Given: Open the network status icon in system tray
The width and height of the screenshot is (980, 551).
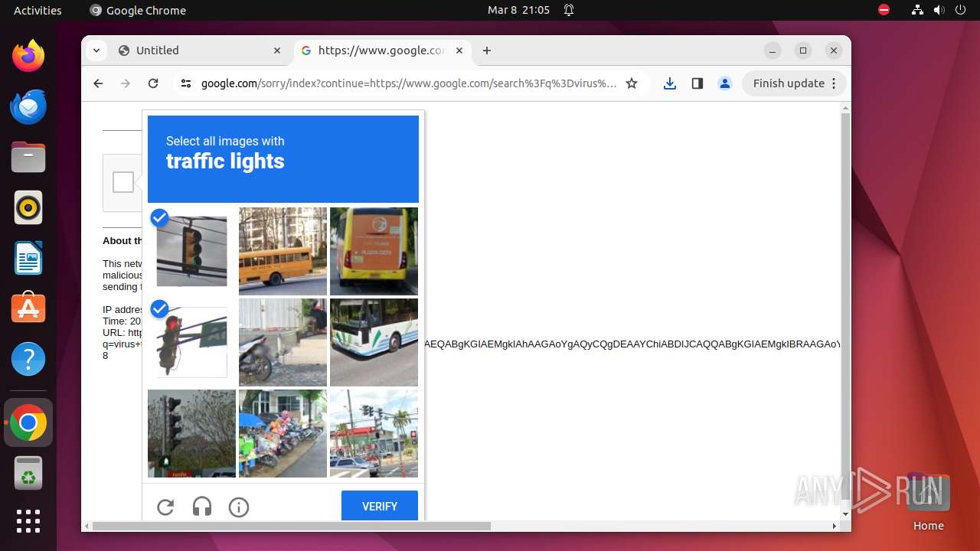Looking at the screenshot, I should 917,11.
